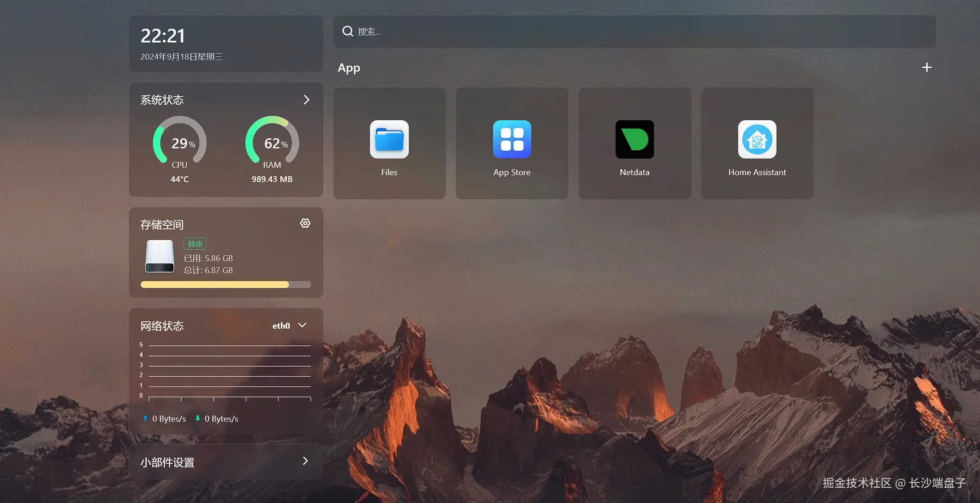
Task: Click the 22:21 clock widget
Action: point(163,36)
